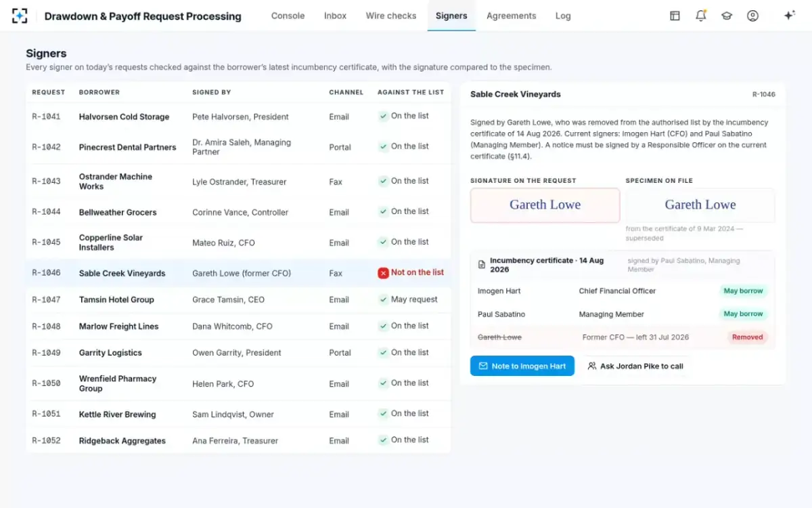Click the red X status for R-1046
Viewport: 812px width, 508px height.
click(383, 273)
